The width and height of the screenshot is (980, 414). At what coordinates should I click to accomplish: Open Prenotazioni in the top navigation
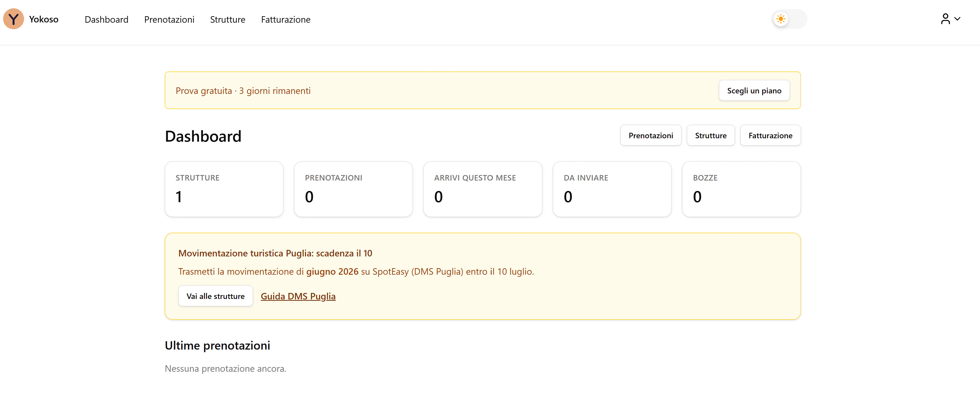point(169,19)
